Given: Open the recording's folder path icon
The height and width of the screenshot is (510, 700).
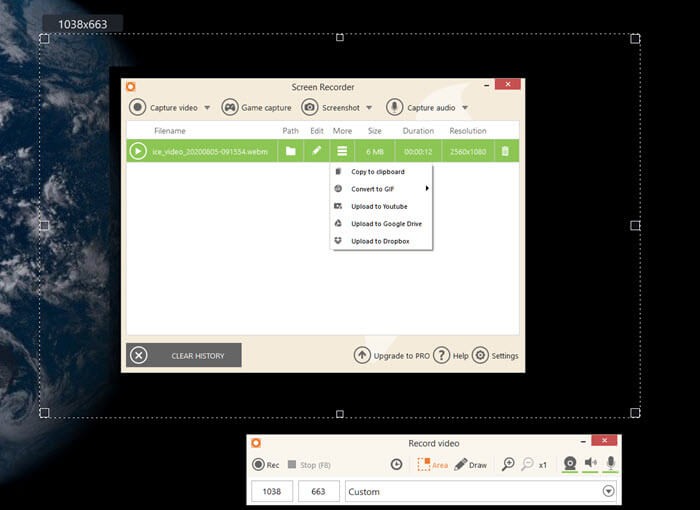Looking at the screenshot, I should (x=291, y=151).
